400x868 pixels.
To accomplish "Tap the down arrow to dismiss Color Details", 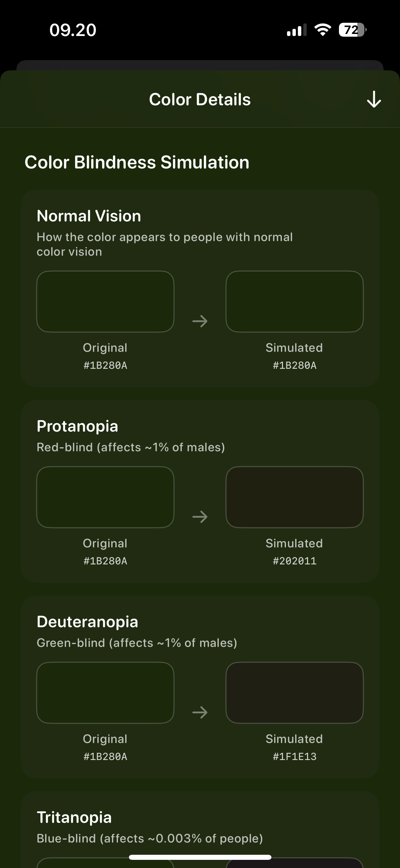I will click(374, 100).
